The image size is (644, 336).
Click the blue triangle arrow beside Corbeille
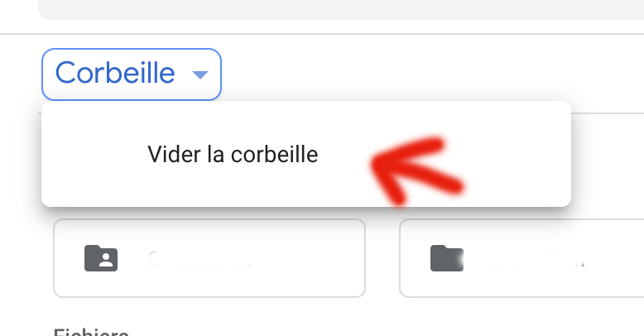(200, 74)
